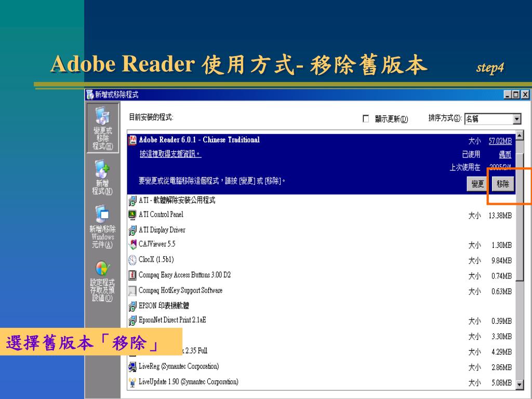Click the 移除 (Remove) button
532x399 pixels.
coord(503,184)
